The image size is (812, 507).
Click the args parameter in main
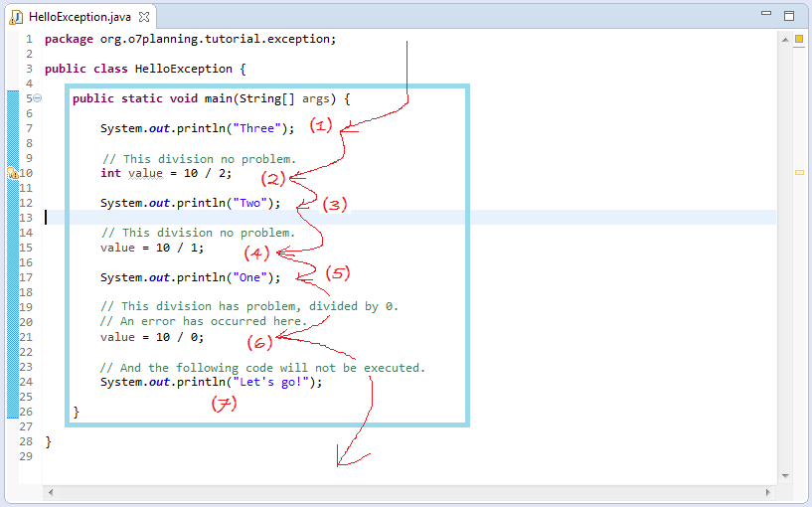[x=316, y=98]
